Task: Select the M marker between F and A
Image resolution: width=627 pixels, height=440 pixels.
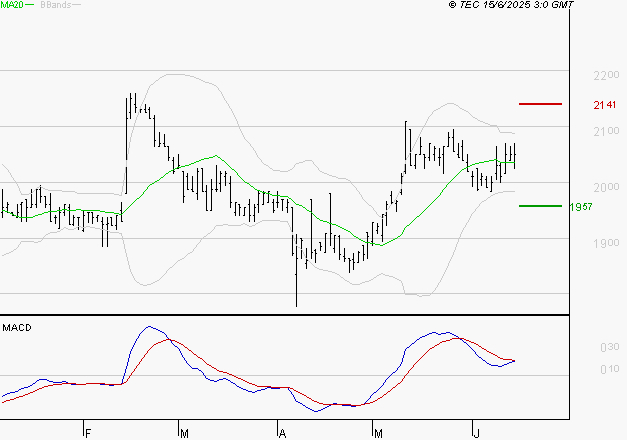Action: (x=184, y=433)
